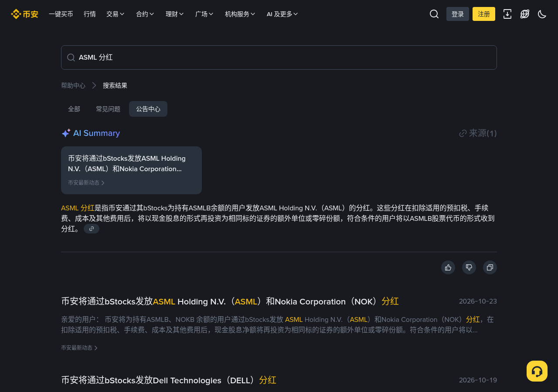This screenshot has width=558, height=392.
Task: Click the source link chip after summary
Action: coord(92,229)
